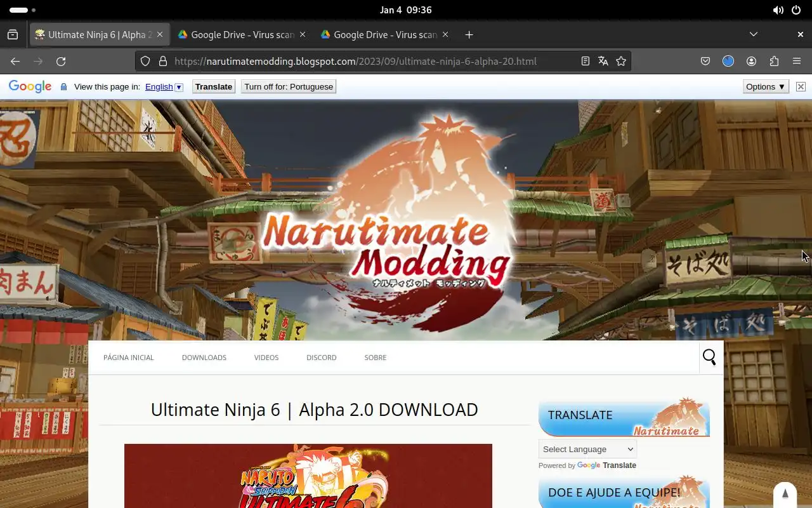Toggle reader view icon
Screen dimensions: 812x508
(586, 61)
